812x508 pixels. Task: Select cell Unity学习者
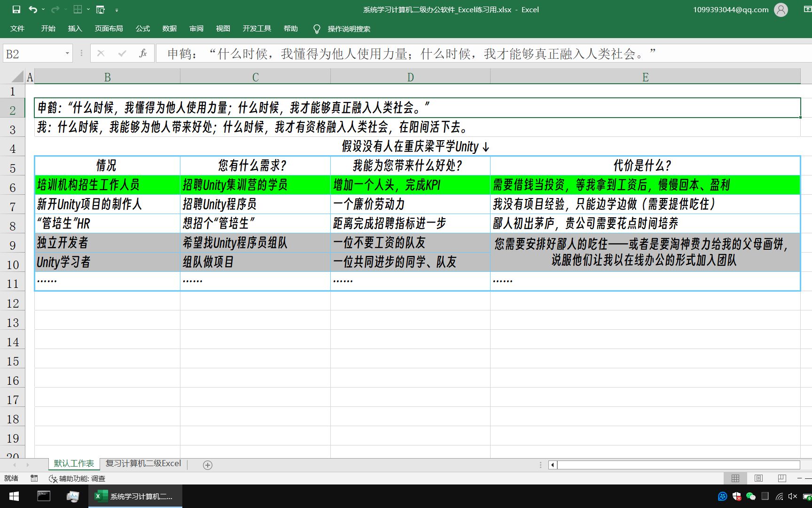(x=107, y=262)
